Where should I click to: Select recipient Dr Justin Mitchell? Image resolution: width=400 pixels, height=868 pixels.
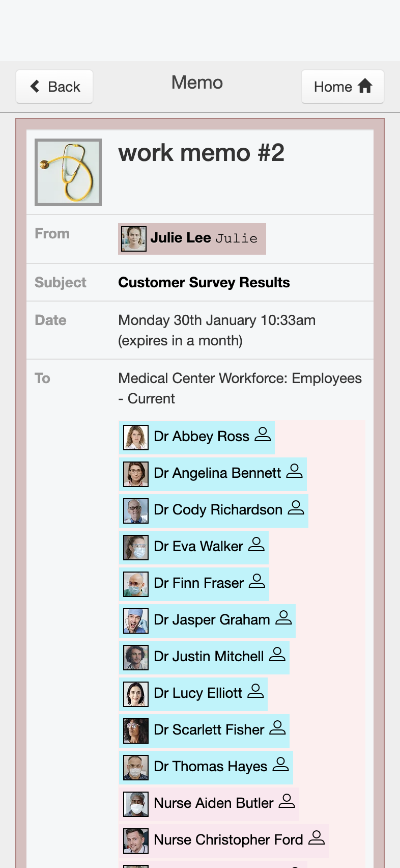pyautogui.click(x=204, y=657)
